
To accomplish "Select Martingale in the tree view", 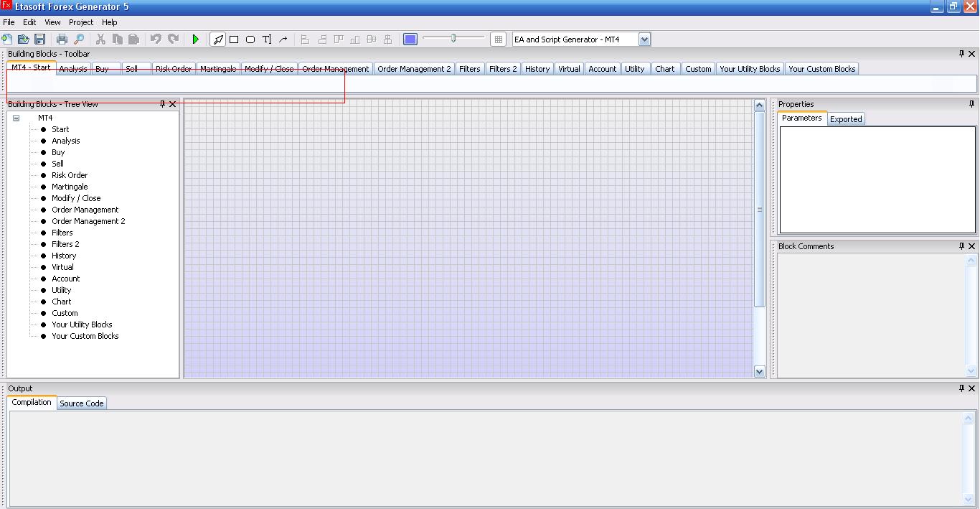I will tap(70, 187).
